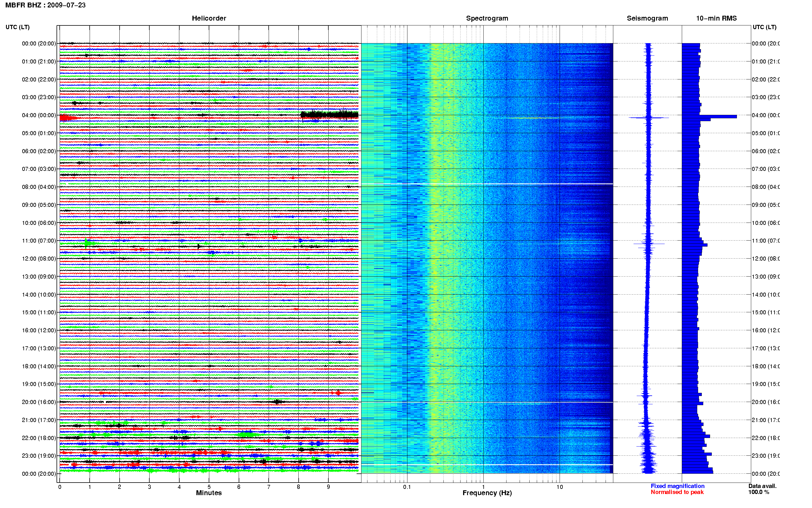This screenshot has height=508, width=812.
Task: Click the "10-min RMS" panel heading
Action: click(716, 18)
